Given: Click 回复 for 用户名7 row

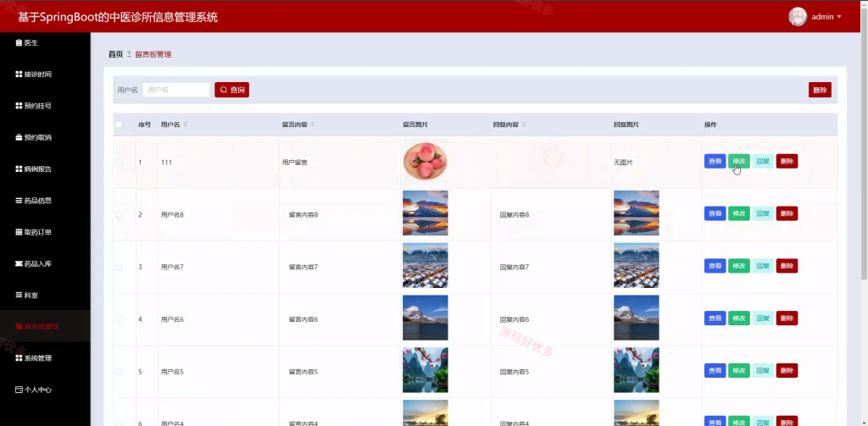Looking at the screenshot, I should click(763, 266).
